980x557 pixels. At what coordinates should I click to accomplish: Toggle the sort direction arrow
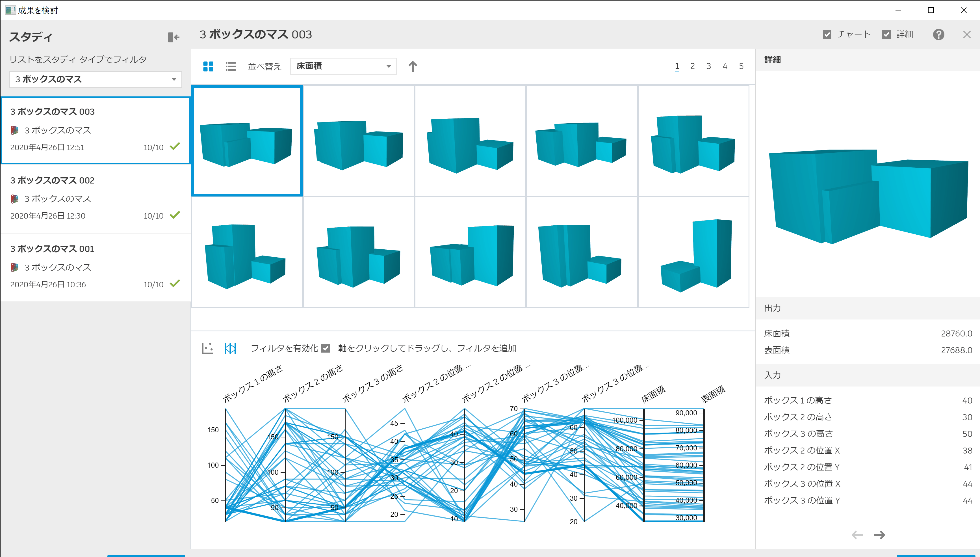[413, 66]
